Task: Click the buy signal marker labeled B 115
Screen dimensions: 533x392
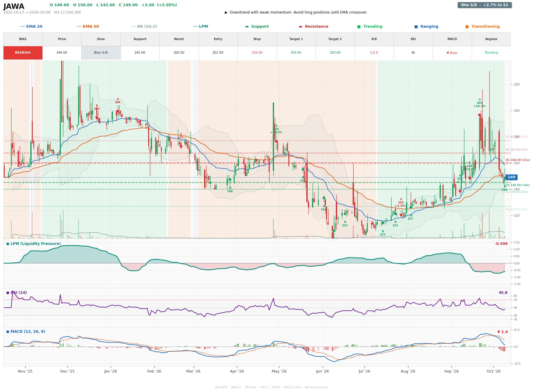Action: pyautogui.click(x=382, y=223)
